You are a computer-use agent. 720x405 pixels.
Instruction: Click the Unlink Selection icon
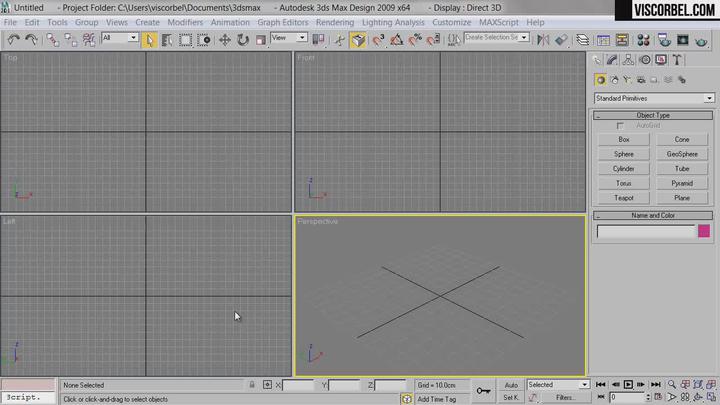click(71, 40)
